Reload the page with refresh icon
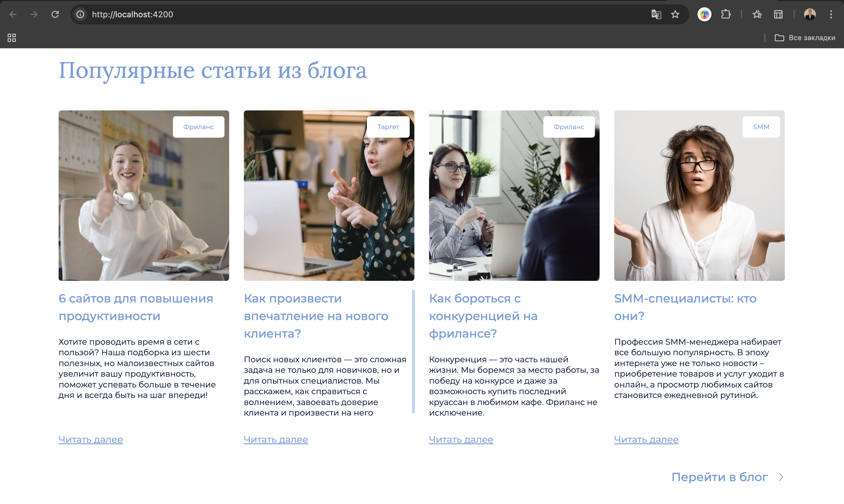Image resolution: width=844 pixels, height=504 pixels. coord(55,14)
